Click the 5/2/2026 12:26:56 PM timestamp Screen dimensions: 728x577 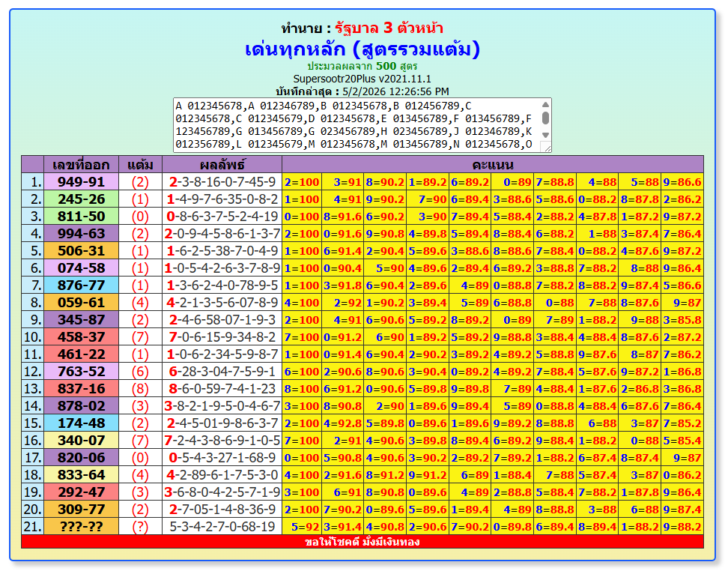pos(395,91)
